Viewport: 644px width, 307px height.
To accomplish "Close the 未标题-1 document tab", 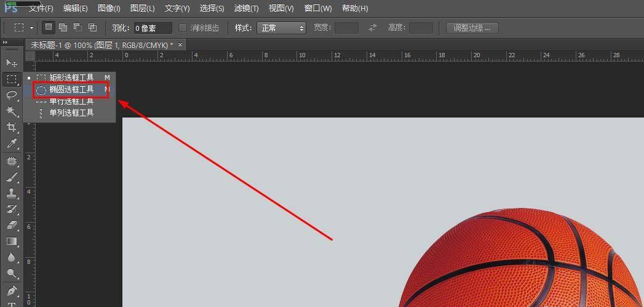I will (x=180, y=44).
